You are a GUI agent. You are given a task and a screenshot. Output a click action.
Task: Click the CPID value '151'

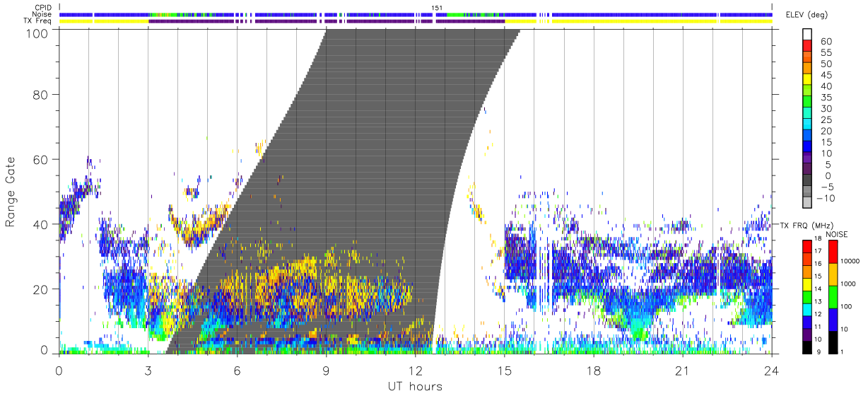coord(437,7)
